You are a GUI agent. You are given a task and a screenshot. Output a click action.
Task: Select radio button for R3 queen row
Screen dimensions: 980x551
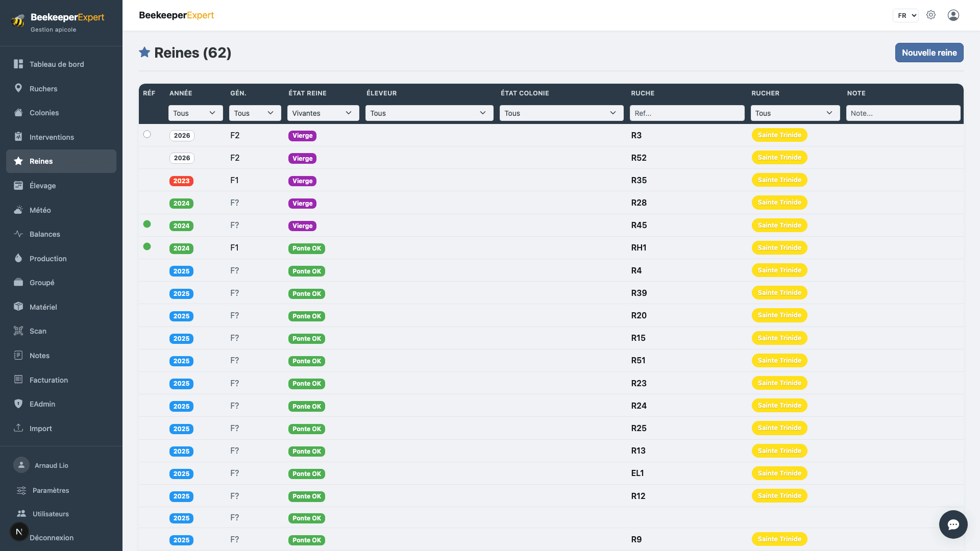[x=147, y=134]
